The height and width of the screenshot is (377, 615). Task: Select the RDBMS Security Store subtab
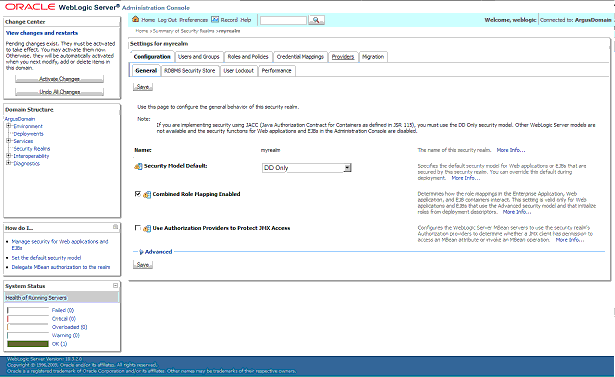click(x=190, y=71)
